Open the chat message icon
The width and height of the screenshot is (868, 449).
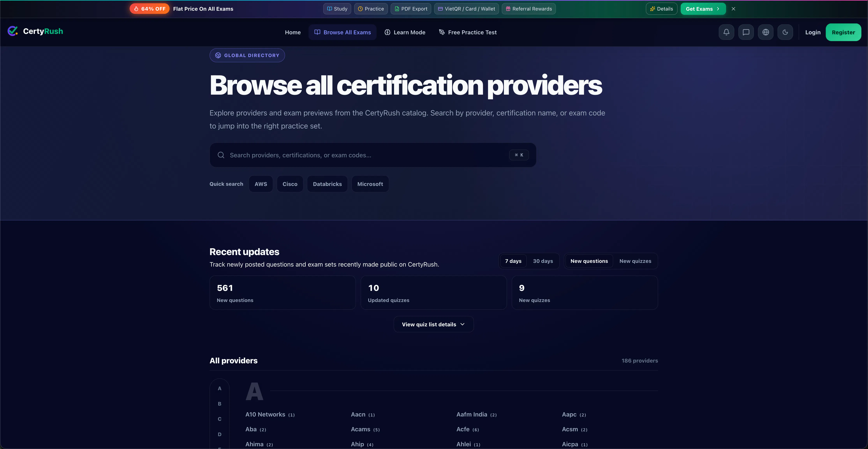(x=746, y=32)
